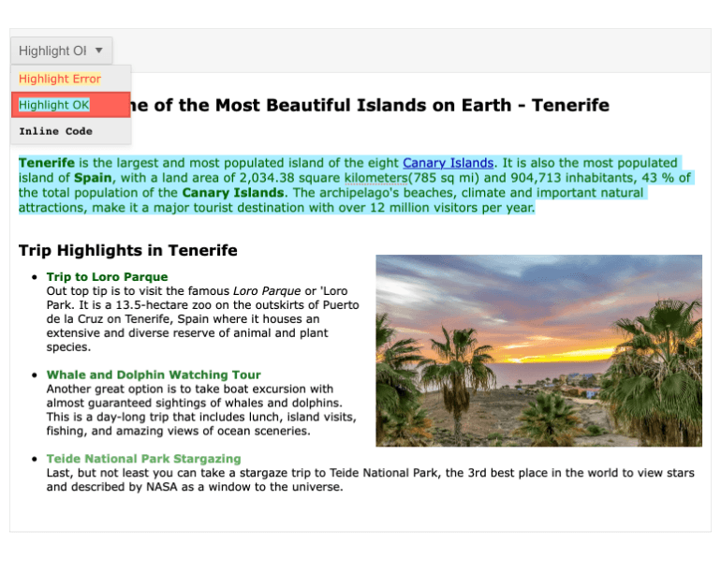
Task: Click the paragraph describing whale and dolphin sightings
Action: [x=201, y=410]
